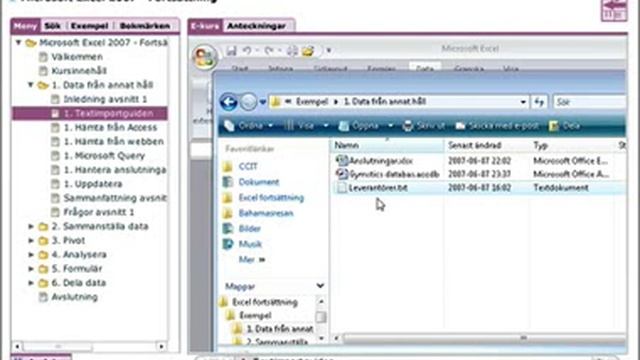
Task: Open 1. Hämta från Access lesson
Action: pyautogui.click(x=110, y=127)
